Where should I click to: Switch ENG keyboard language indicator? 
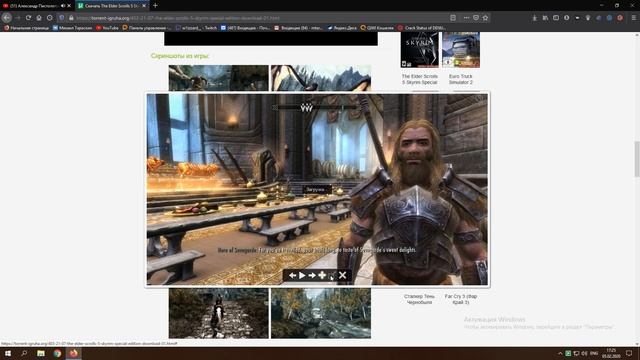594,353
